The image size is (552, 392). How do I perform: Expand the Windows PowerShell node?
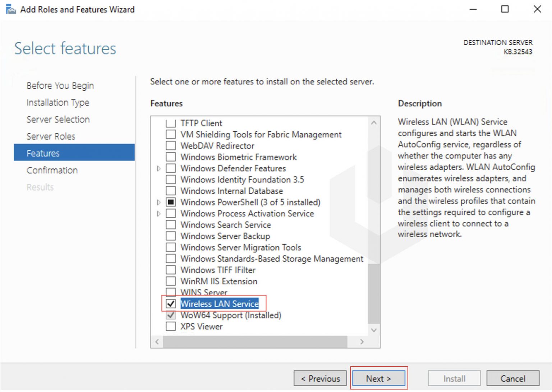[158, 202]
